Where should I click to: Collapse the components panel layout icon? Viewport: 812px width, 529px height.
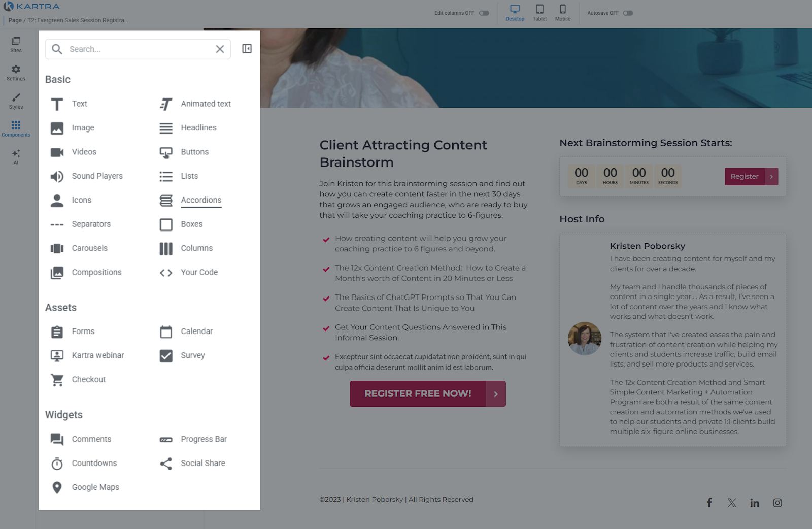(x=247, y=49)
